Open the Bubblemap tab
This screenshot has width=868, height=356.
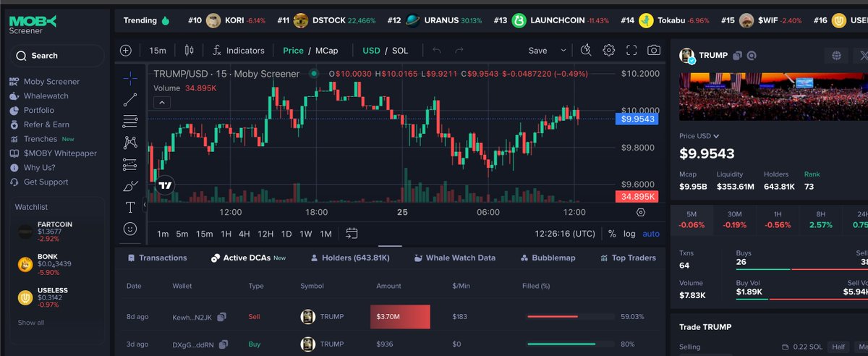click(x=548, y=258)
